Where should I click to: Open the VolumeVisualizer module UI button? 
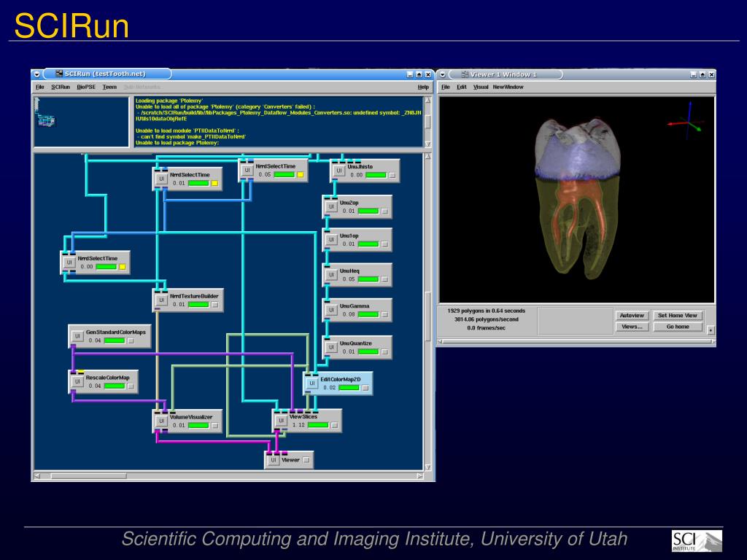point(161,421)
